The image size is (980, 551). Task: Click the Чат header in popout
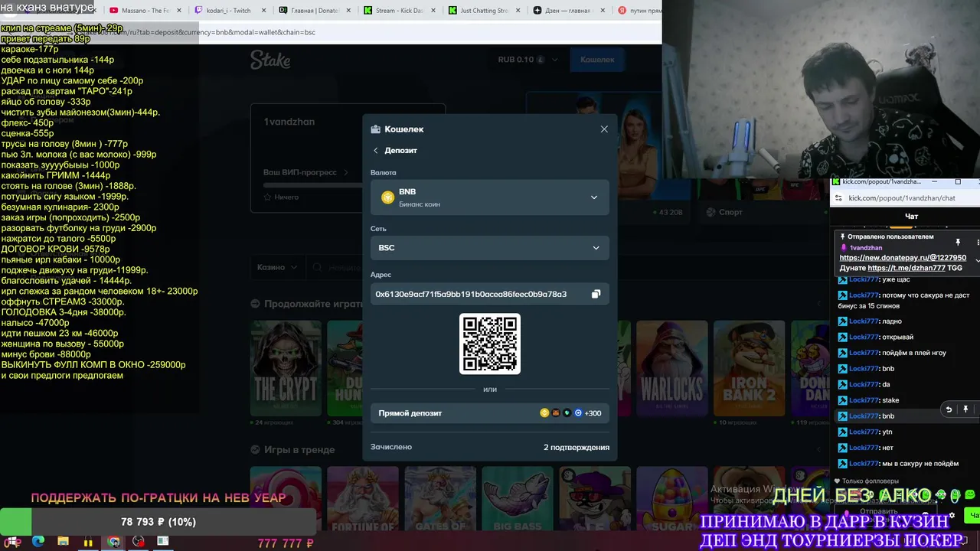pos(912,217)
